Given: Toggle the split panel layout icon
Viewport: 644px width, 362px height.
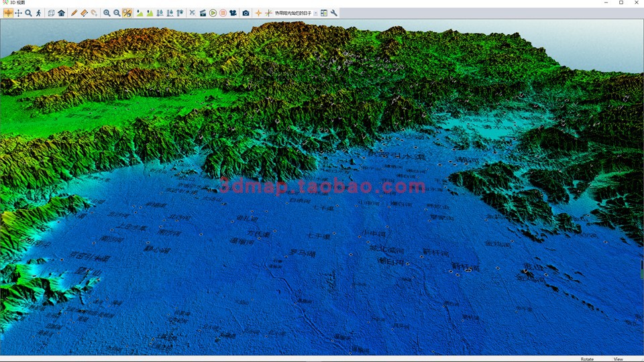Looking at the screenshot, I should coord(324,13).
